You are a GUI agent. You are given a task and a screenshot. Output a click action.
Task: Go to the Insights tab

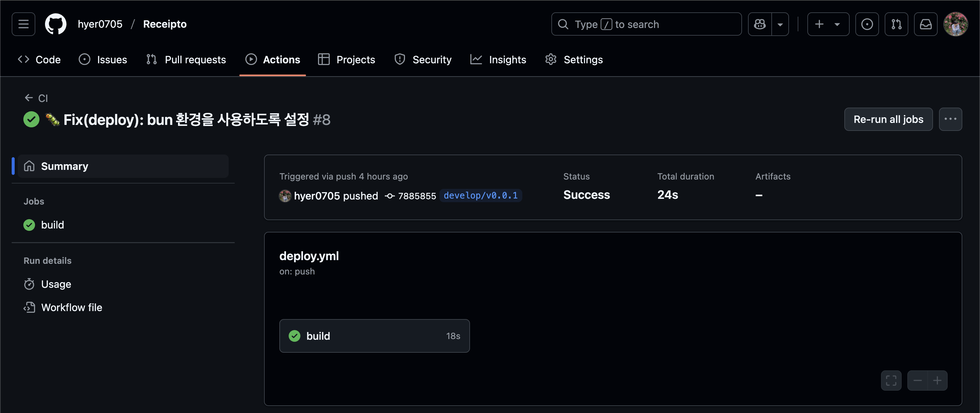pyautogui.click(x=498, y=60)
